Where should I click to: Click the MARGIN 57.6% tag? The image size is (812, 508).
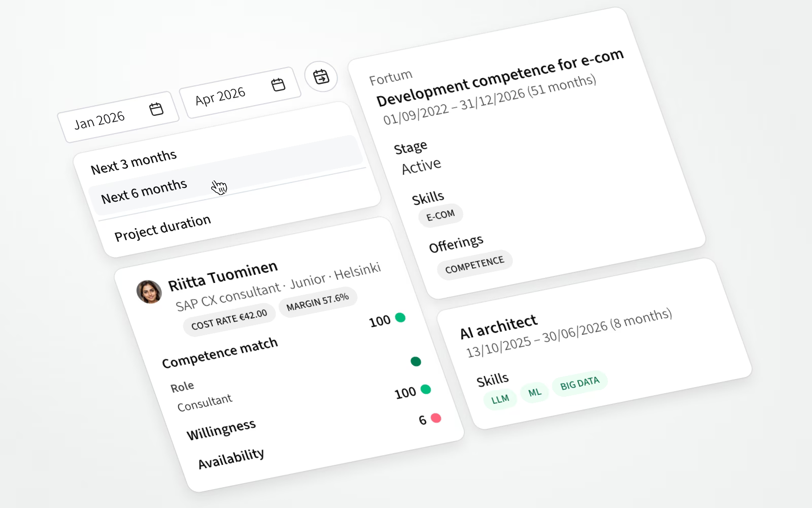point(318,303)
